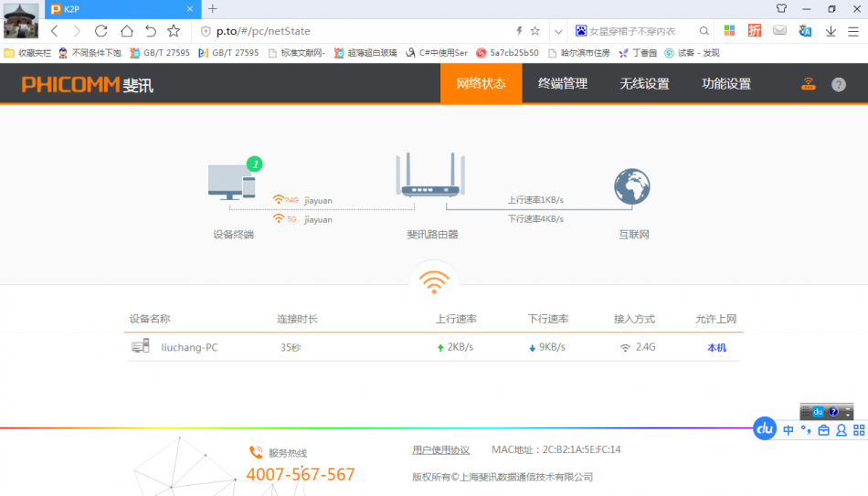Click the Baidu du input method icon
Viewport: 868px width, 496px height.
[765, 428]
